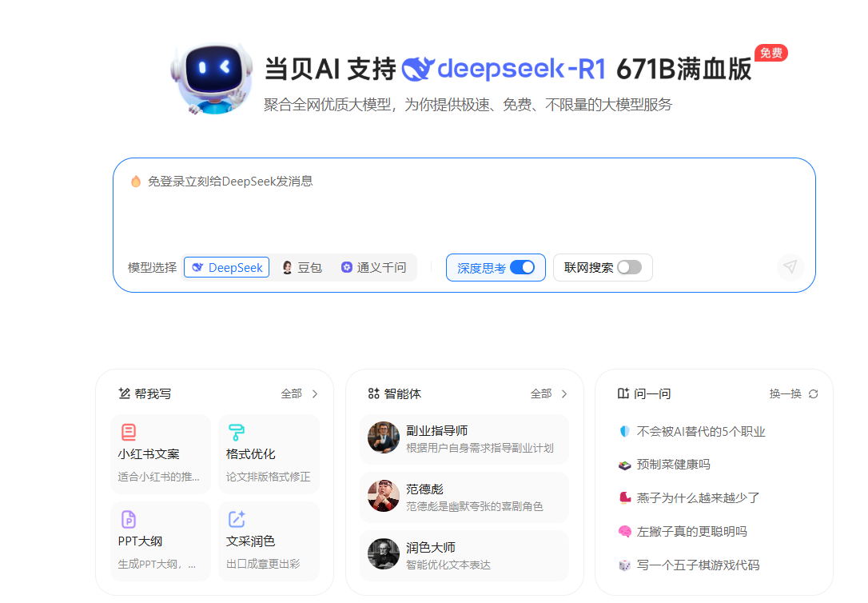
Task: Open the 润色大师 agent
Action: tap(464, 555)
